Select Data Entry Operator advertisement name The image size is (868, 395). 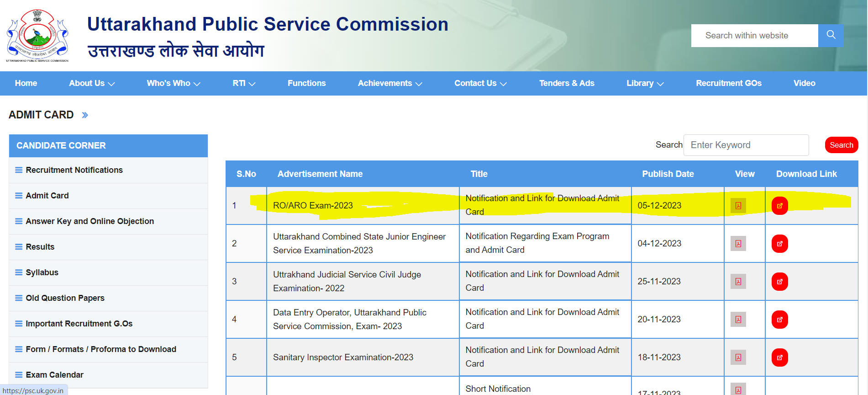pos(350,320)
